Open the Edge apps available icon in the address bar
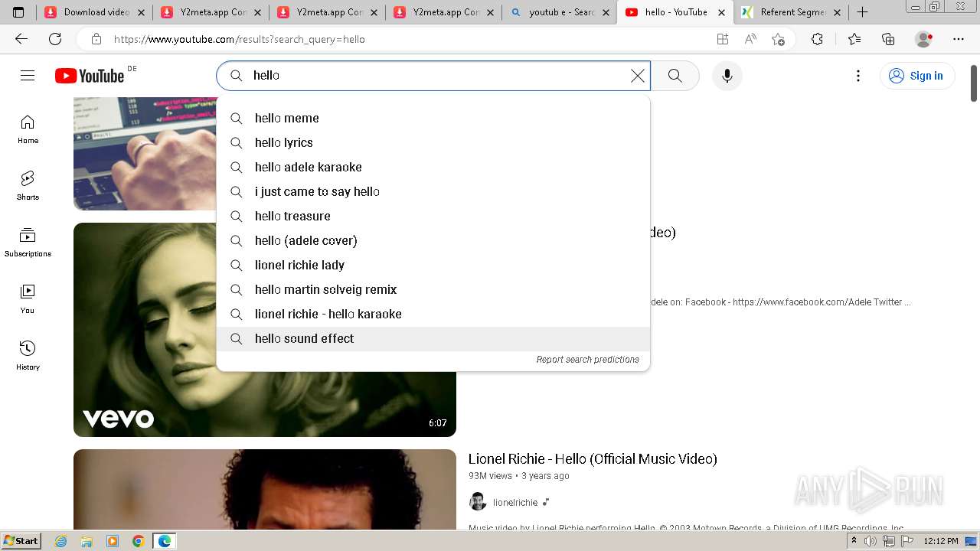This screenshot has width=980, height=551. (x=723, y=39)
